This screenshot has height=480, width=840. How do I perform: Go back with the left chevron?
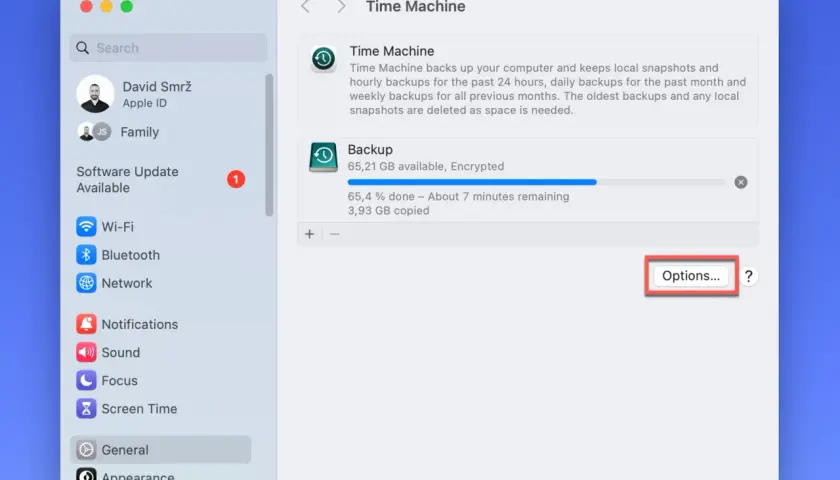(305, 6)
